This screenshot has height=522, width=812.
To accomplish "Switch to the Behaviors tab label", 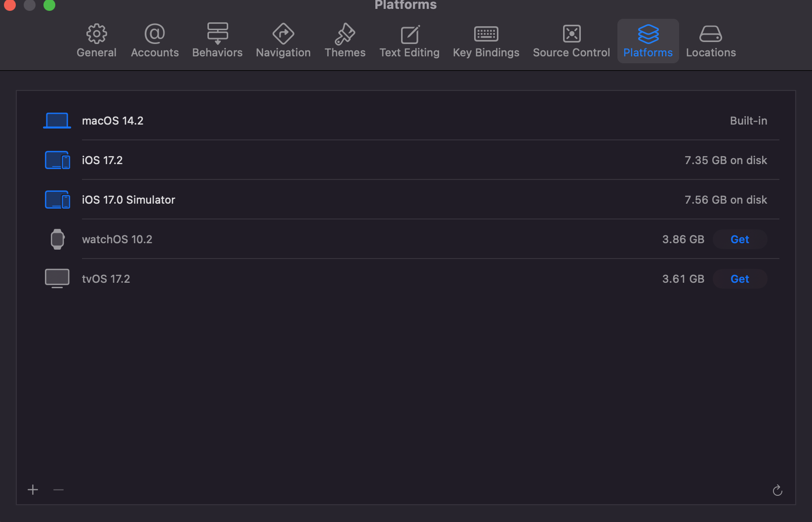I will pyautogui.click(x=217, y=52).
